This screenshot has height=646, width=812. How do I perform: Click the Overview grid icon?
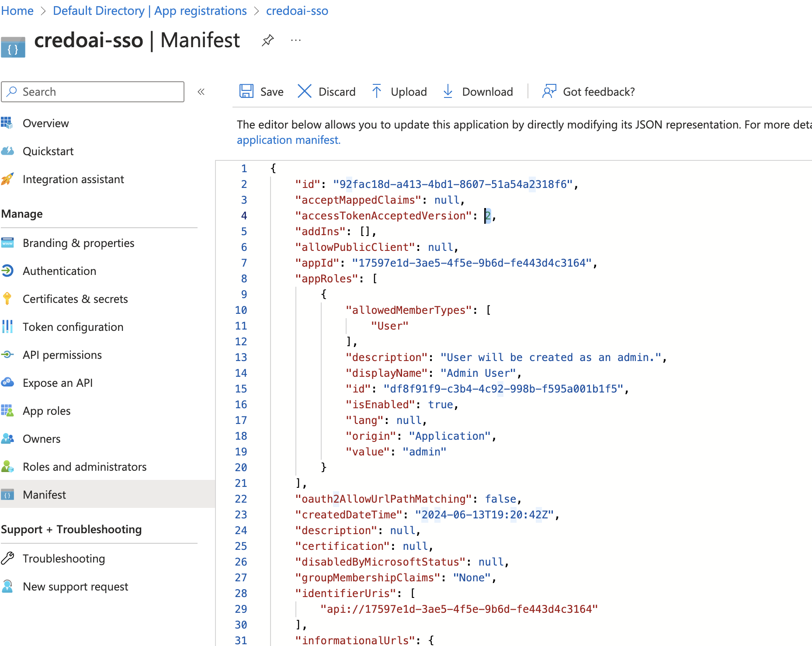pyautogui.click(x=7, y=123)
